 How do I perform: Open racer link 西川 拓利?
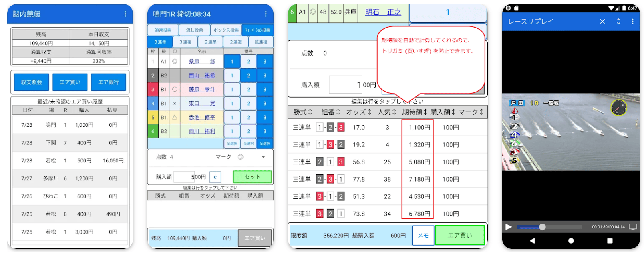[x=202, y=131]
